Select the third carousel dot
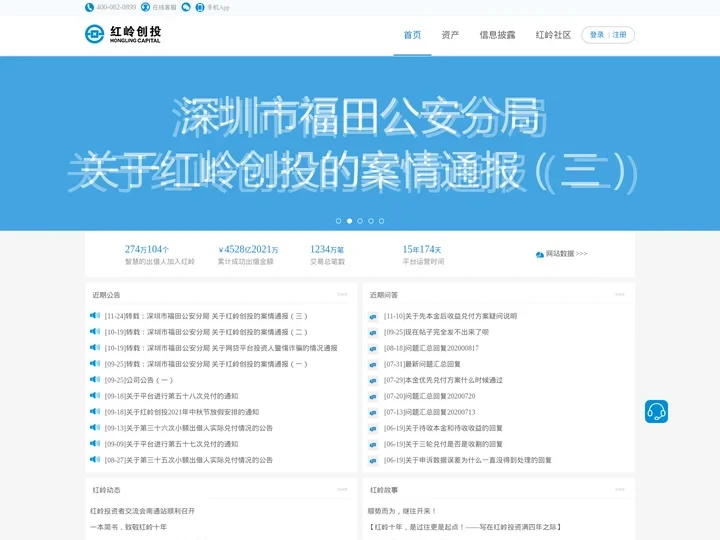The image size is (720, 540). (360, 221)
